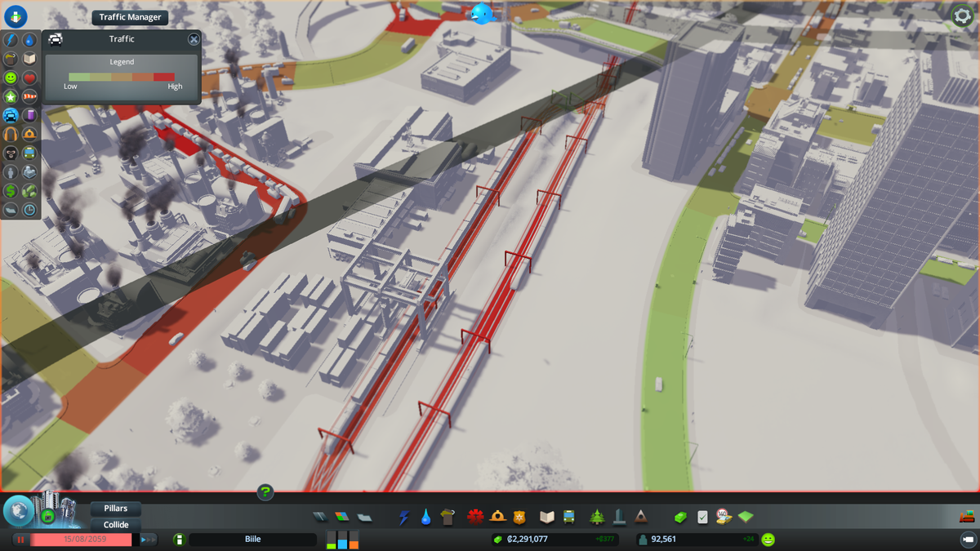Open the Noise Pollution info view
980x551 pixels.
pos(11,134)
